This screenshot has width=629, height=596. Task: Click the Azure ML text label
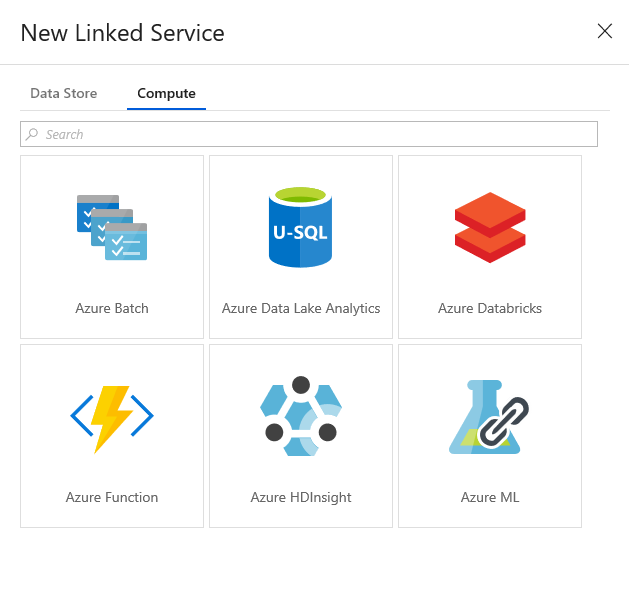[490, 497]
